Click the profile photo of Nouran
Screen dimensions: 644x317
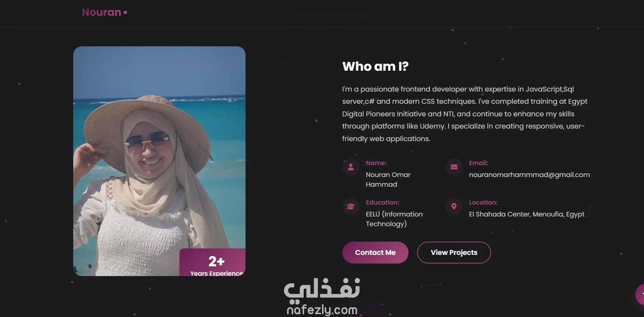point(159,161)
